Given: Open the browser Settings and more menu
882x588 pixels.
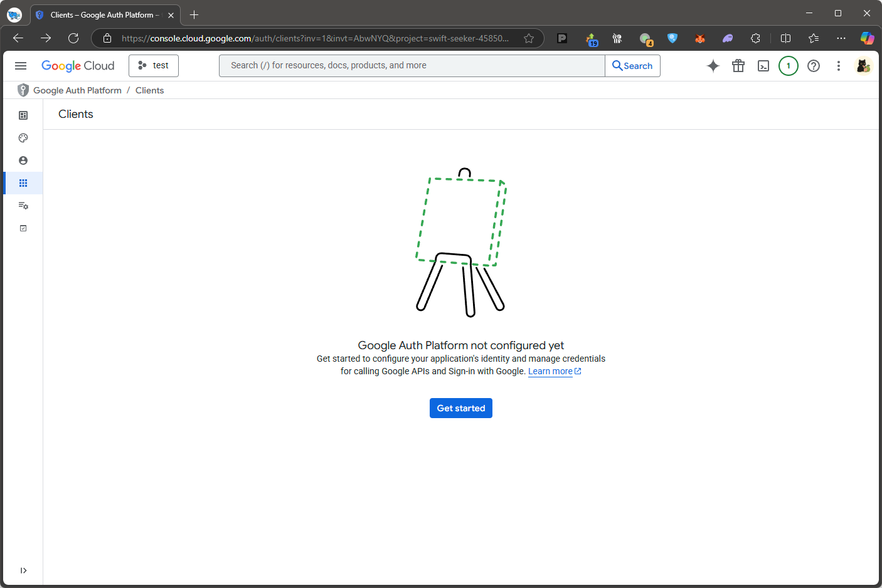Looking at the screenshot, I should [841, 38].
